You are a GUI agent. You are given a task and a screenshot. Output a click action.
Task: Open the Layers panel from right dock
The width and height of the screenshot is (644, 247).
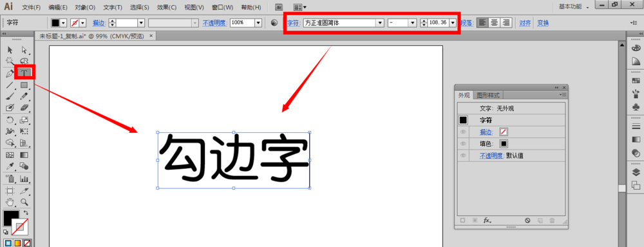point(636,172)
